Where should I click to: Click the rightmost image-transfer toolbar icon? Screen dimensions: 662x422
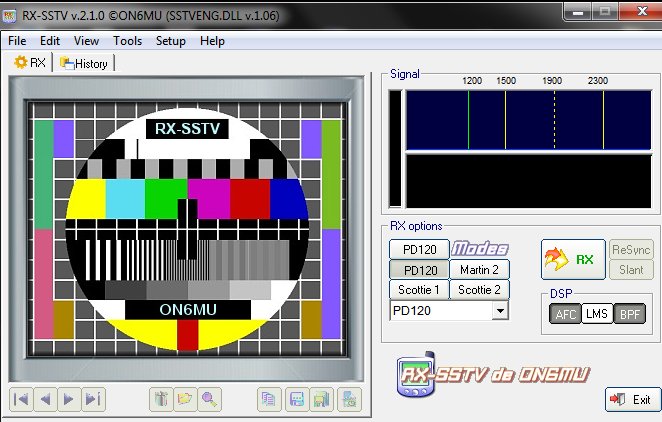[x=350, y=399]
